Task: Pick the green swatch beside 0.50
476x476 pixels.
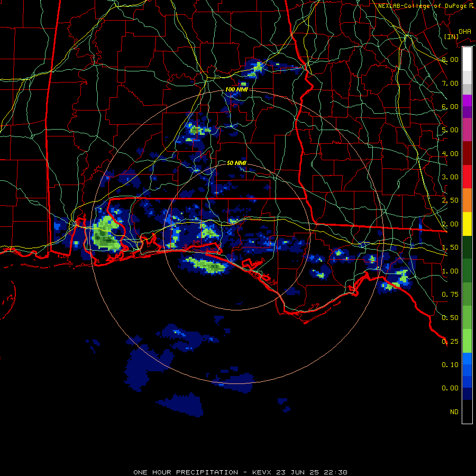Action: pos(467,317)
